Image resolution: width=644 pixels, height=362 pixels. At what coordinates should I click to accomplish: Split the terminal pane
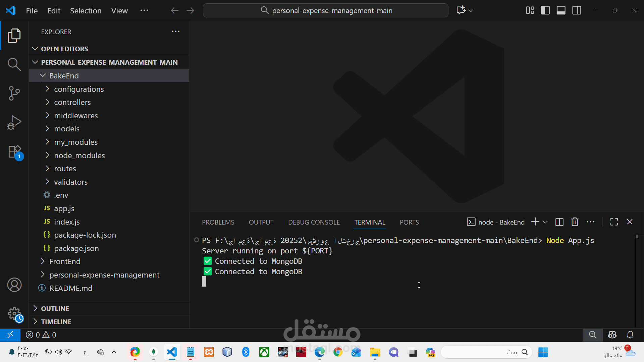pos(559,222)
